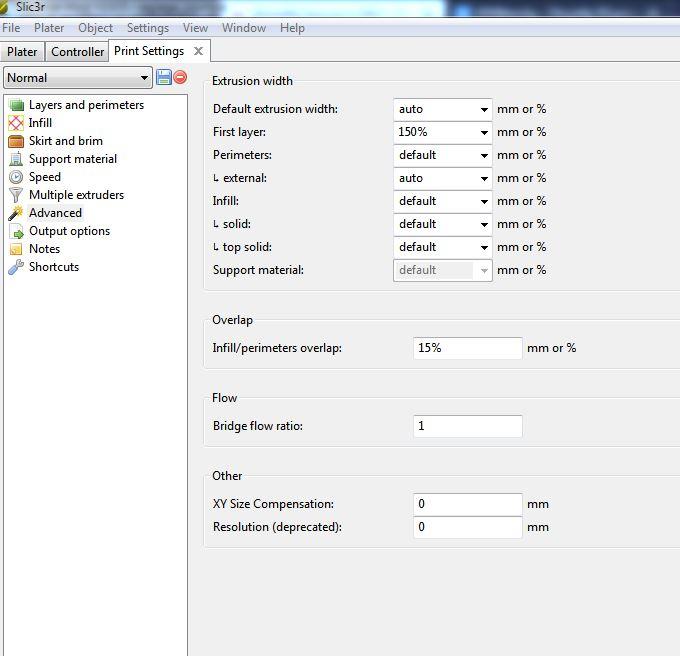Click the Shortcuts wrench icon
Viewport: 680px width, 656px height.
click(x=16, y=267)
